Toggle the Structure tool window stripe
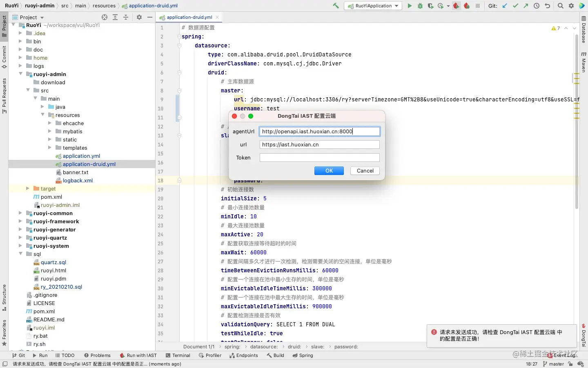This screenshot has height=368, width=588. click(4, 295)
